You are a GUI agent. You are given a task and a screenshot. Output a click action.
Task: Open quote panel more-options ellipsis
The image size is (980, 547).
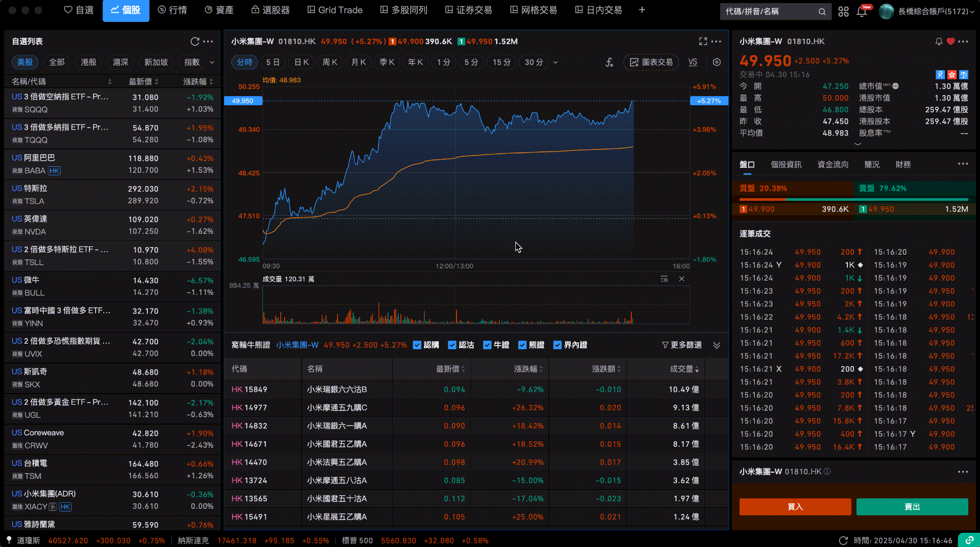[x=963, y=42]
